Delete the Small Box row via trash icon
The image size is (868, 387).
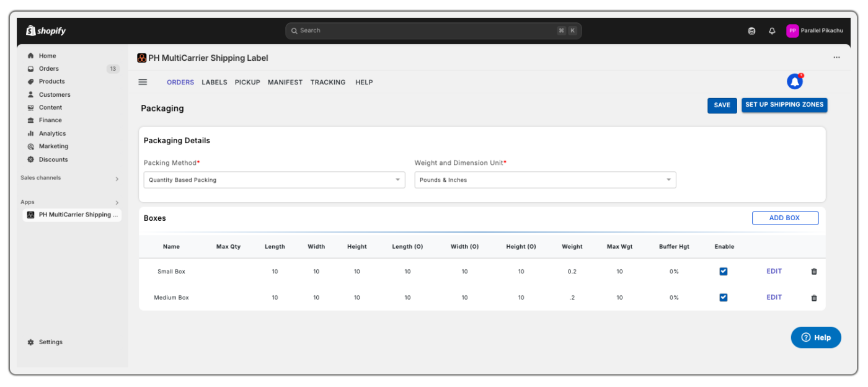tap(814, 272)
